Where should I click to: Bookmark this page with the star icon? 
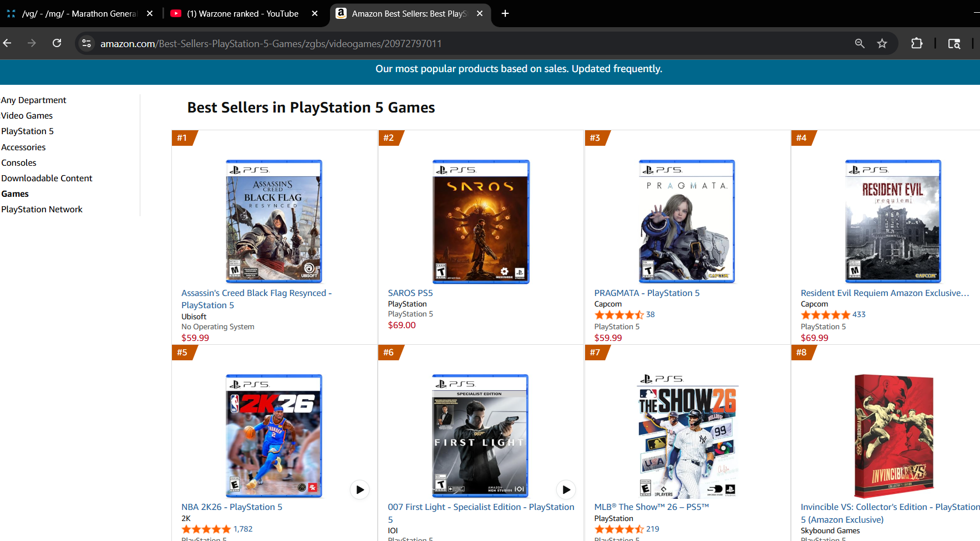(882, 43)
